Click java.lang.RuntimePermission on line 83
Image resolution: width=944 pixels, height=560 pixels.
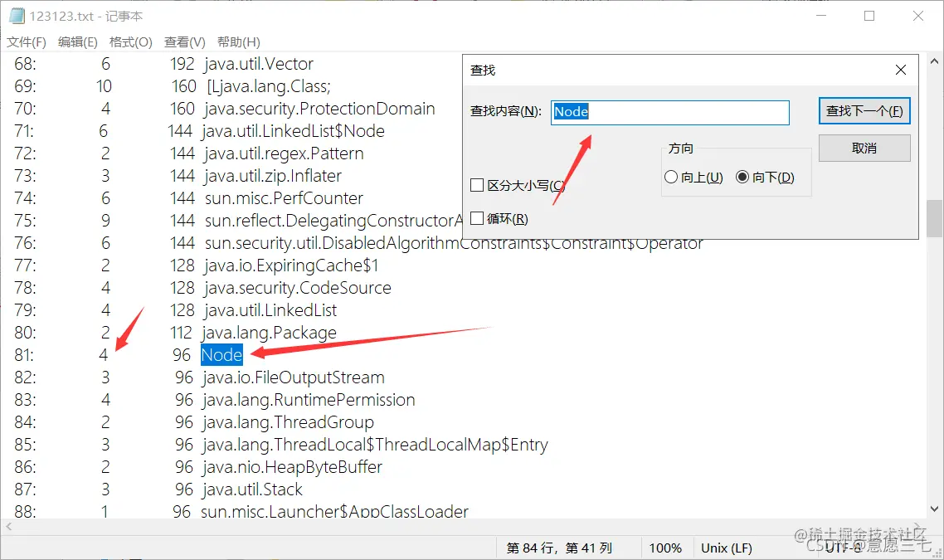click(x=309, y=400)
